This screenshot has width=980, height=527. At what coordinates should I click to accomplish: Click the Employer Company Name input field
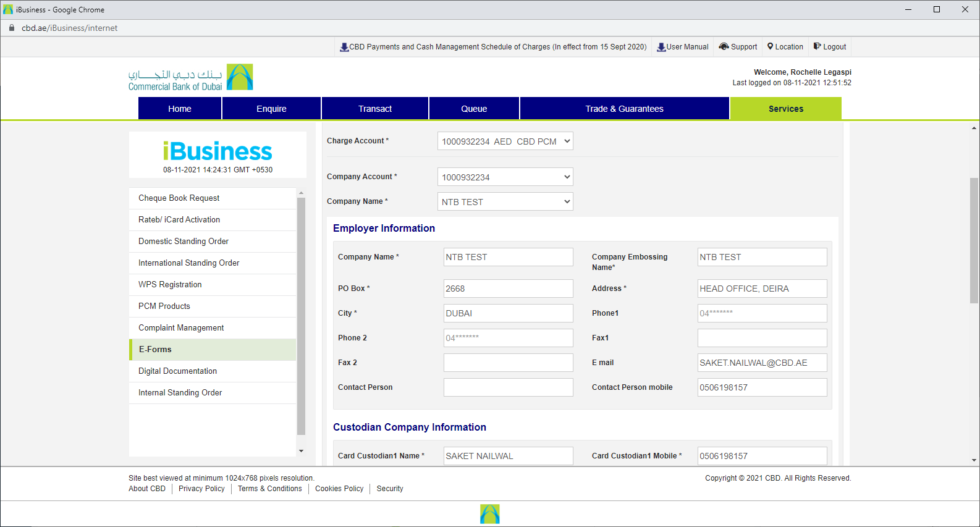[x=509, y=257]
